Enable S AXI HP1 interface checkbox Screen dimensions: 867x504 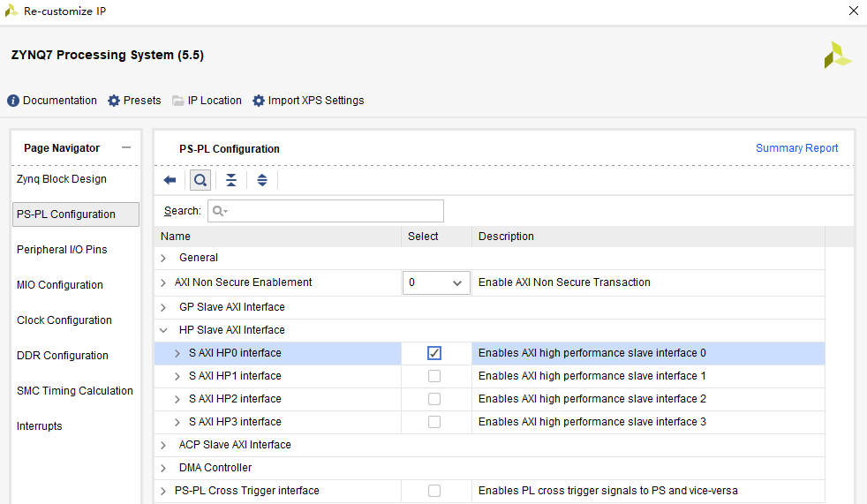[x=434, y=376]
